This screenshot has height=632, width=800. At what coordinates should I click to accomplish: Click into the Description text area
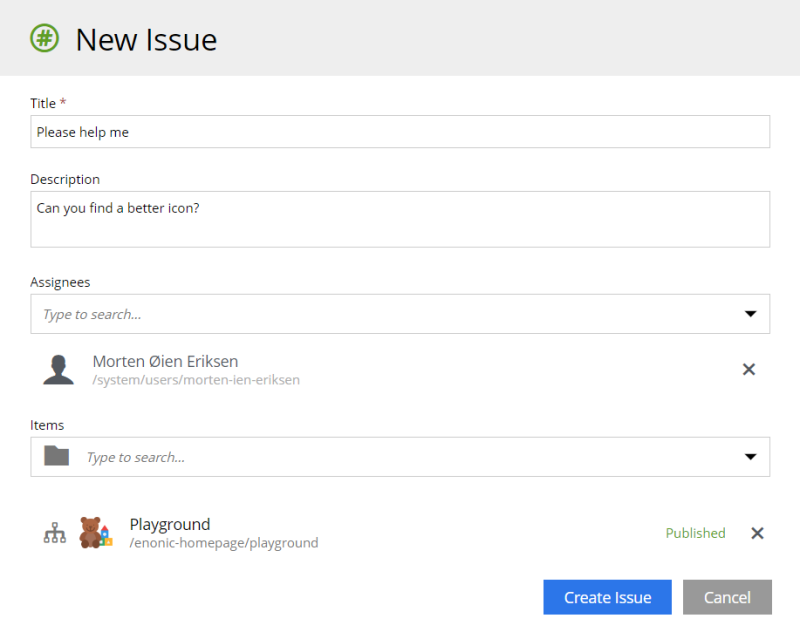point(400,219)
